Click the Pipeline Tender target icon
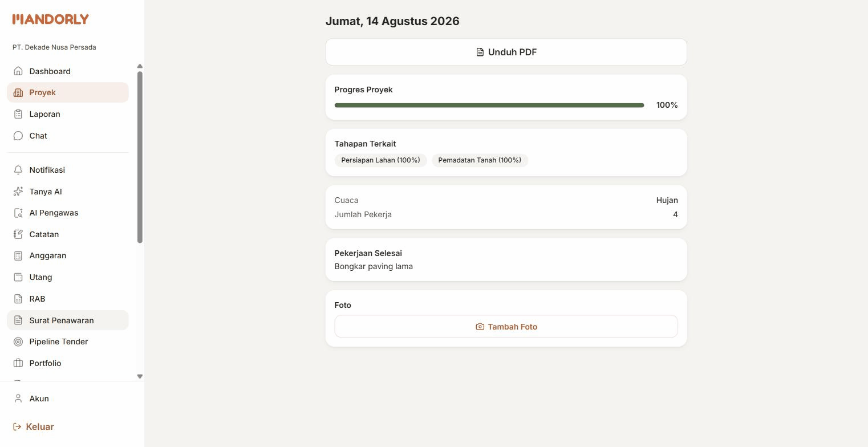 pyautogui.click(x=18, y=342)
